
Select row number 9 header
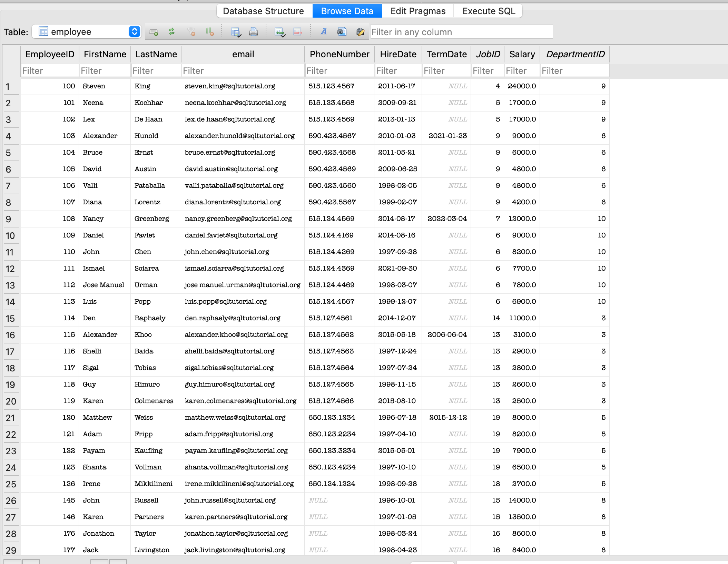tap(9, 219)
